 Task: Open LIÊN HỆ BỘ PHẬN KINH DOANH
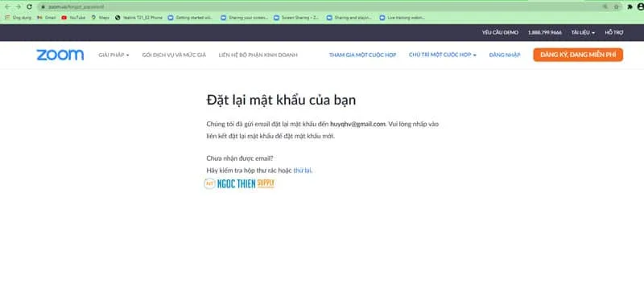(x=258, y=55)
